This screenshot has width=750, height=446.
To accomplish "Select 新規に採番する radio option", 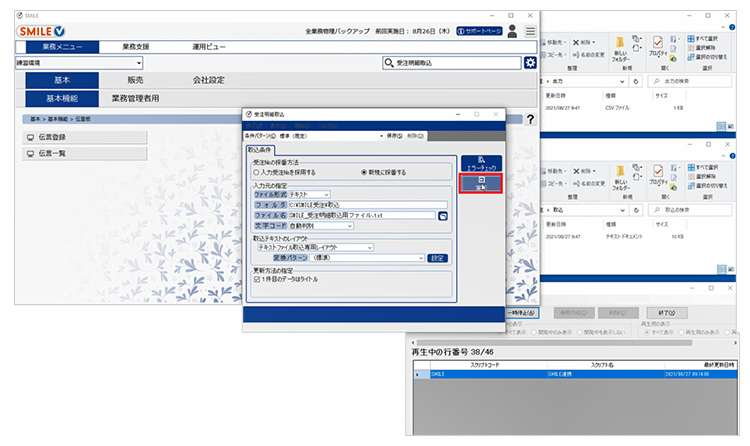I will (x=364, y=172).
